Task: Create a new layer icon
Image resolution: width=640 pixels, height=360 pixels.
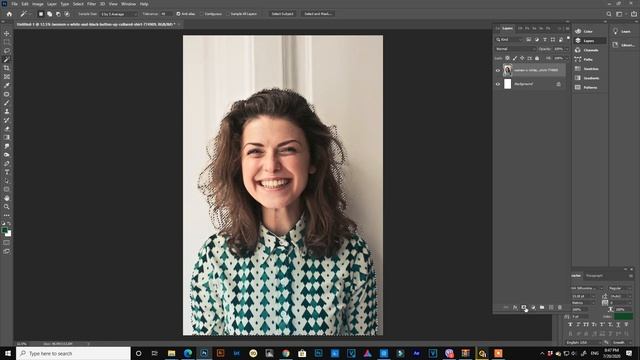Action: (x=551, y=307)
